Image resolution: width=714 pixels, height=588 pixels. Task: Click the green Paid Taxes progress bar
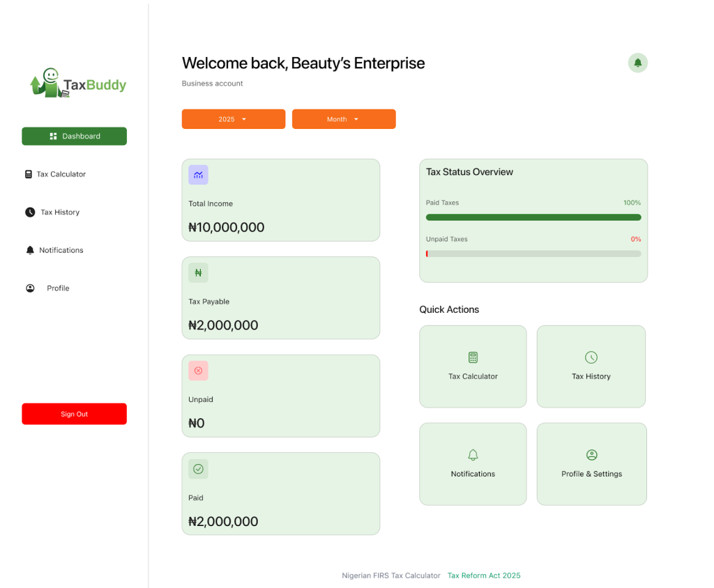533,217
